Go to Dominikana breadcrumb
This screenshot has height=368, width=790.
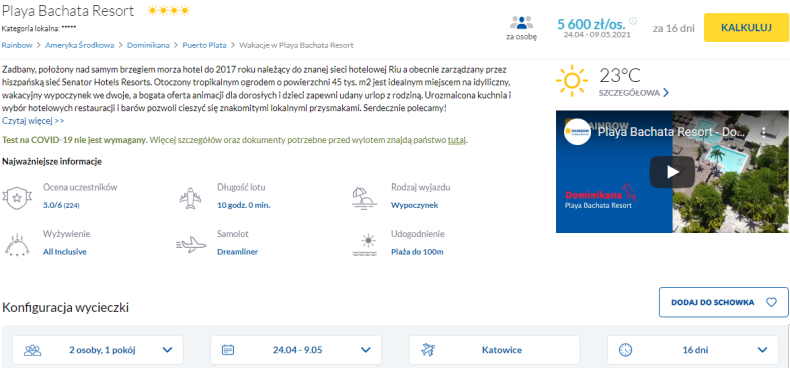click(x=148, y=45)
